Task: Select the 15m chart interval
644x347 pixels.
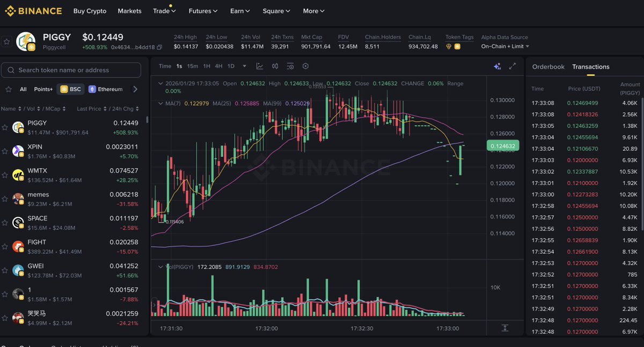Action: click(192, 66)
